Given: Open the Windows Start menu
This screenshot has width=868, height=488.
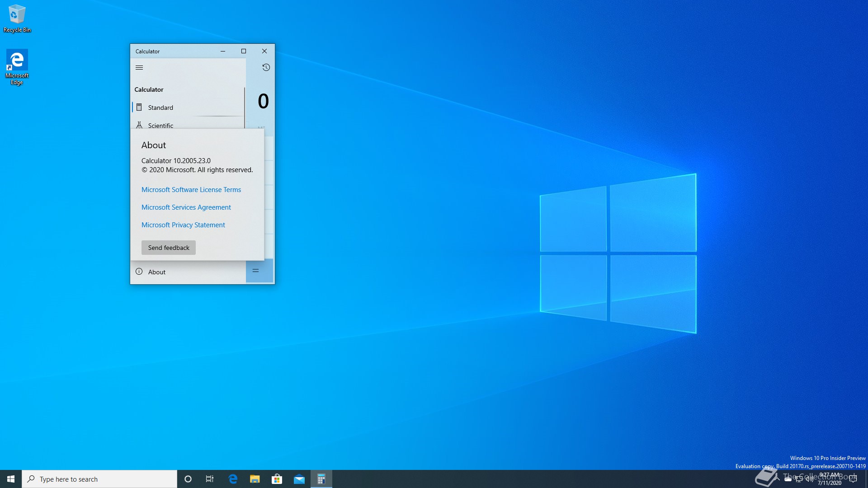Looking at the screenshot, I should pos(11,479).
